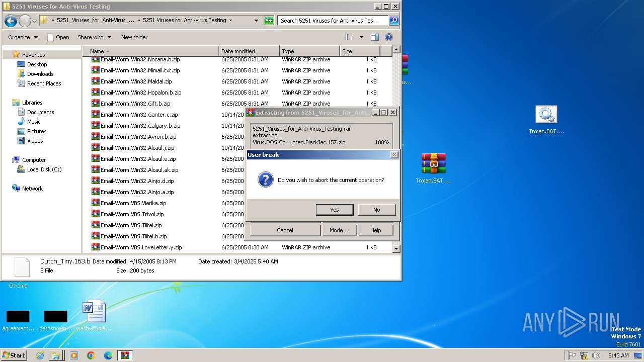The width and height of the screenshot is (644, 362).
Task: Expand the Share with menu
Action: pyautogui.click(x=94, y=37)
